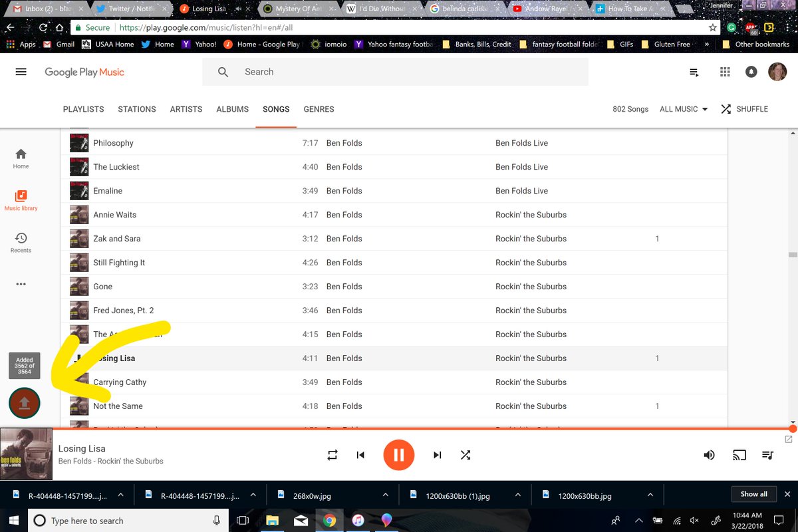Open the Gmail bookmark

[x=59, y=45]
